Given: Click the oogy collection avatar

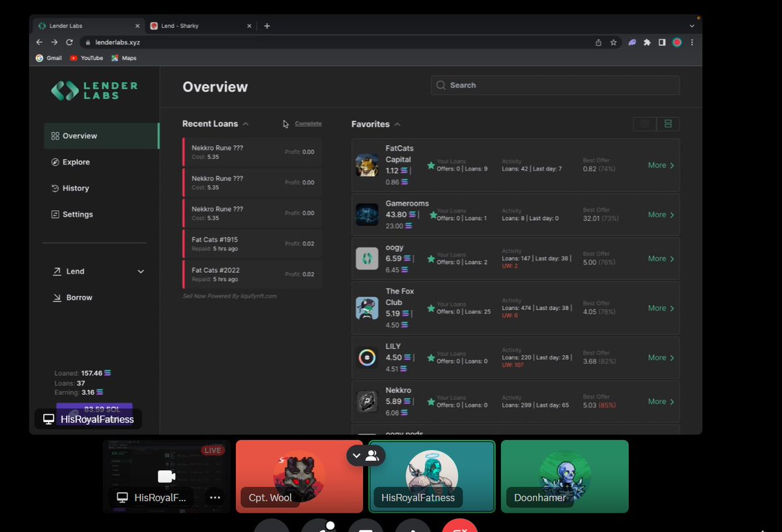Looking at the screenshot, I should click(x=367, y=259).
